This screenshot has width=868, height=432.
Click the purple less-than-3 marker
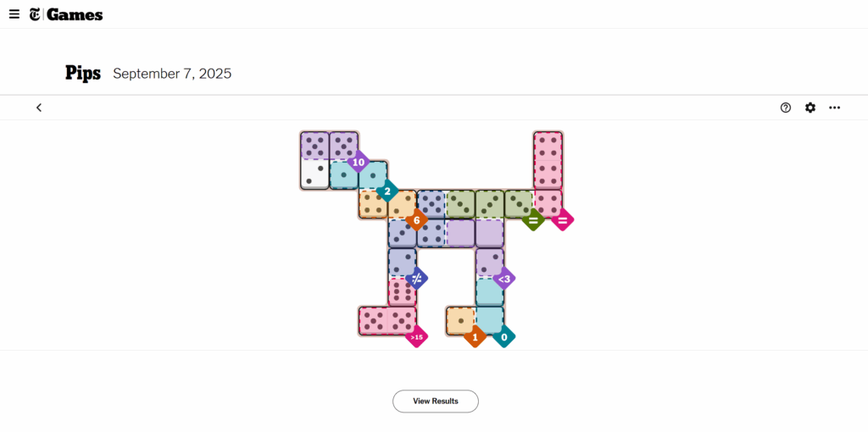[504, 278]
